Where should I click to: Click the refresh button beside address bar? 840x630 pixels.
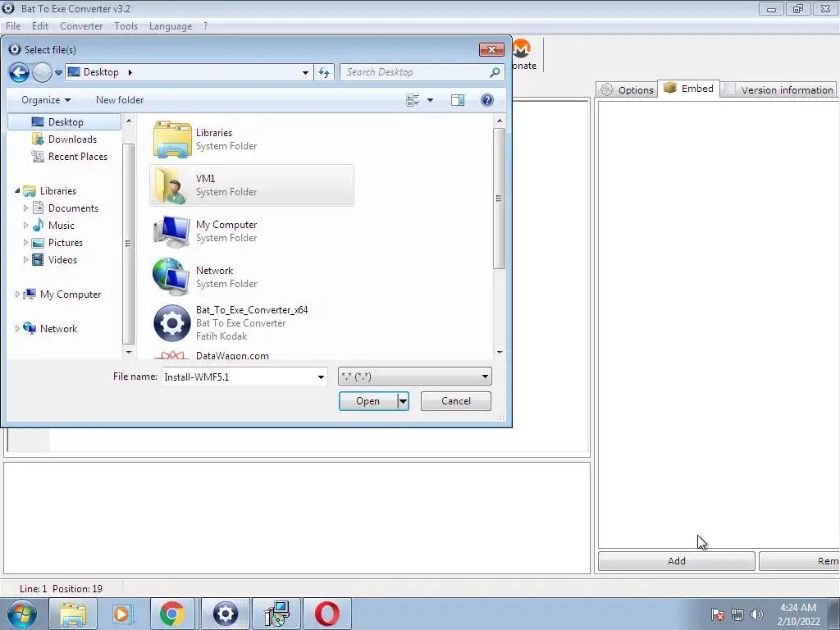324,72
